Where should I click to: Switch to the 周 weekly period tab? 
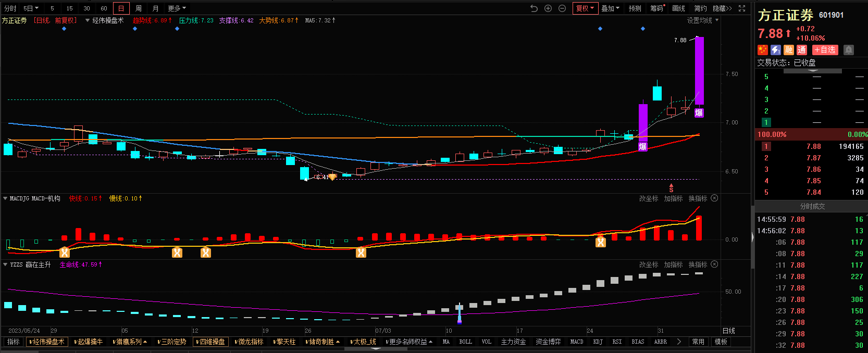(139, 8)
